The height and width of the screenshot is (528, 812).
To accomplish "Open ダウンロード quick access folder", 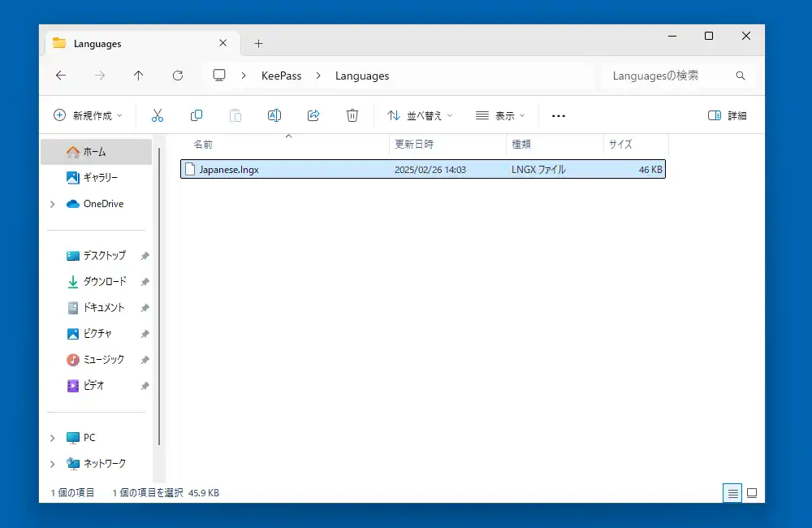I will pos(97,281).
